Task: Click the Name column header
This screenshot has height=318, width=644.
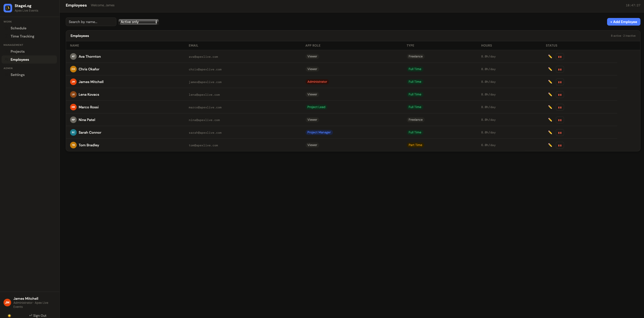Action: click(x=75, y=46)
